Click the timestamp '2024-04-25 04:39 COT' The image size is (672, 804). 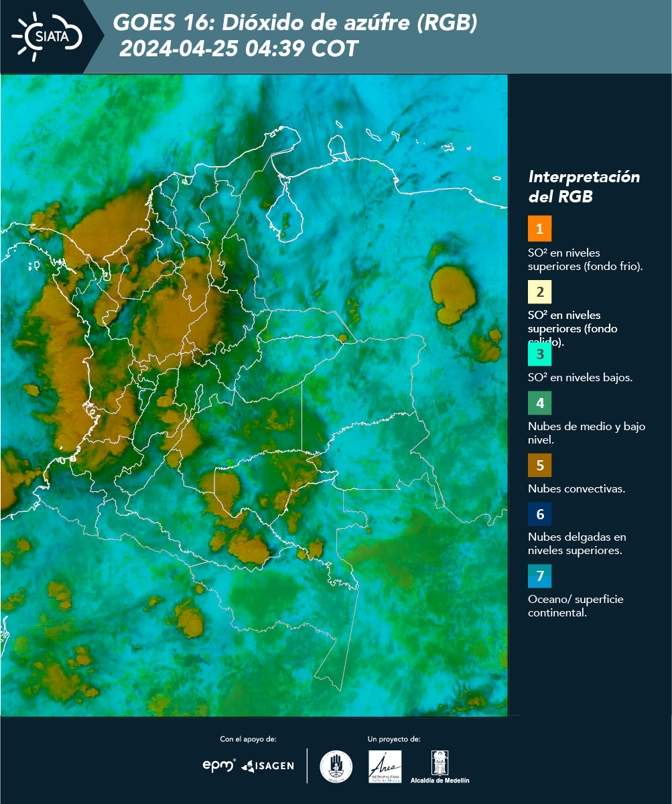[x=238, y=49]
